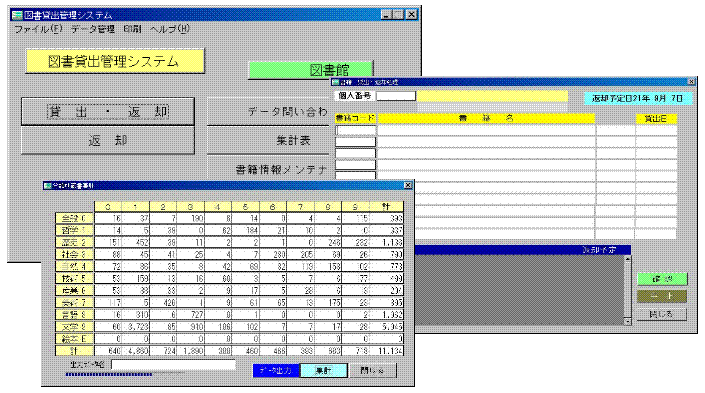
Task: Click scroll-up arrow of 返却予定 list
Action: pos(628,259)
